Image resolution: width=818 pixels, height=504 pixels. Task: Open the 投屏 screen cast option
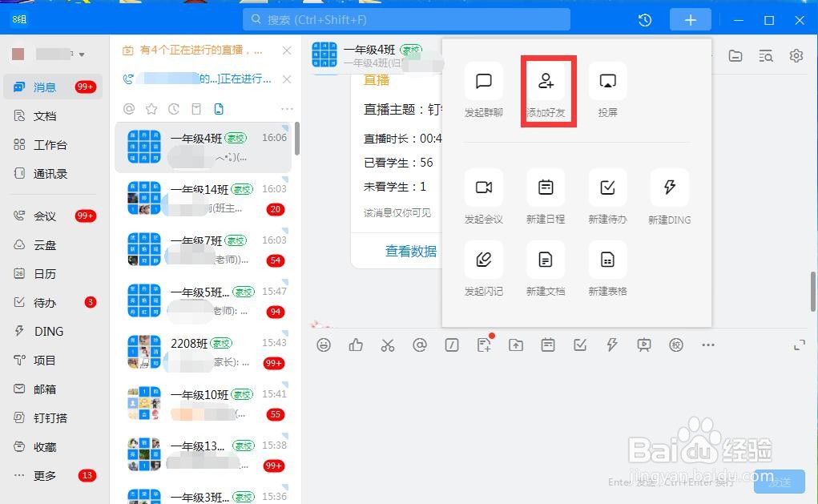click(608, 82)
